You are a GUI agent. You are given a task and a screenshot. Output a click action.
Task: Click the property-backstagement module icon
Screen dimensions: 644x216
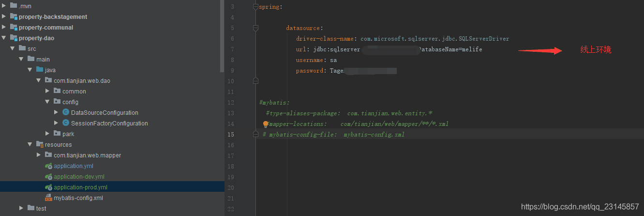(14, 17)
